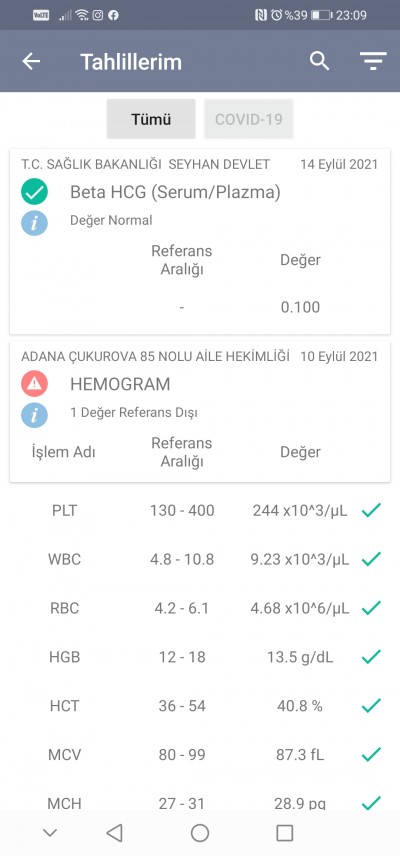This screenshot has width=400, height=856.
Task: Tap the Android home circle button
Action: pos(200,833)
